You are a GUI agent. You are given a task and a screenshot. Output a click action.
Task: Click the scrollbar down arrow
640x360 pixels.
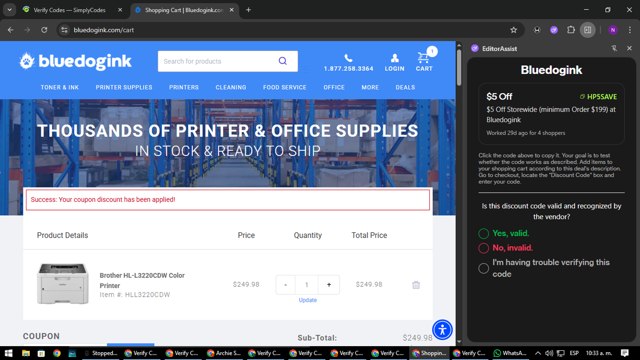[459, 341]
